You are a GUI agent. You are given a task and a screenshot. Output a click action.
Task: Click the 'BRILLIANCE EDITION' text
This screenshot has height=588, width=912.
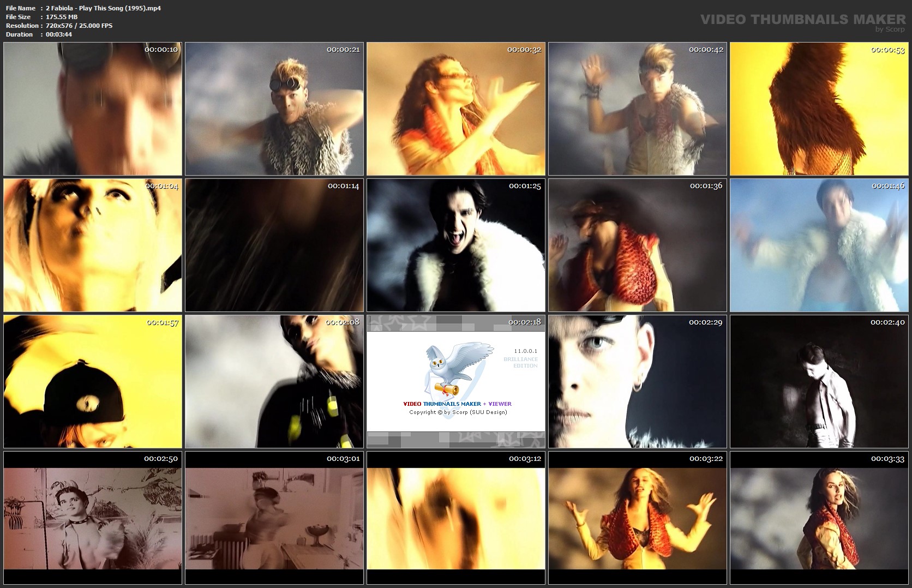[521, 362]
